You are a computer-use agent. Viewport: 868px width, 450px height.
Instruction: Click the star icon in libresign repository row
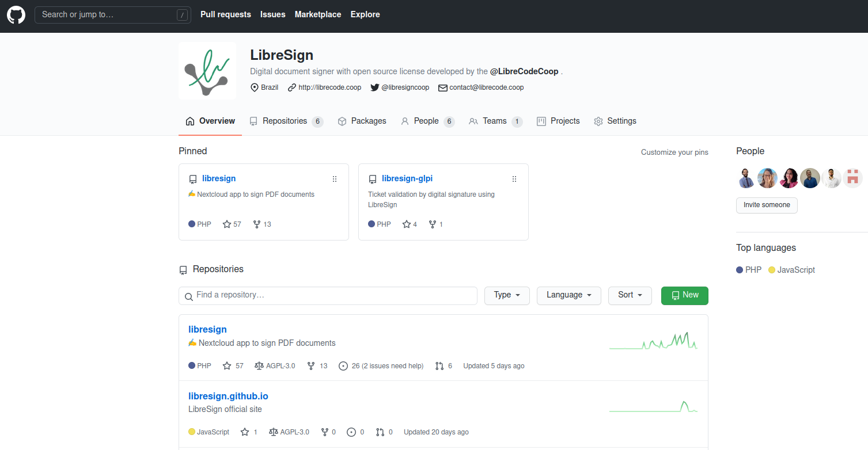(227, 366)
